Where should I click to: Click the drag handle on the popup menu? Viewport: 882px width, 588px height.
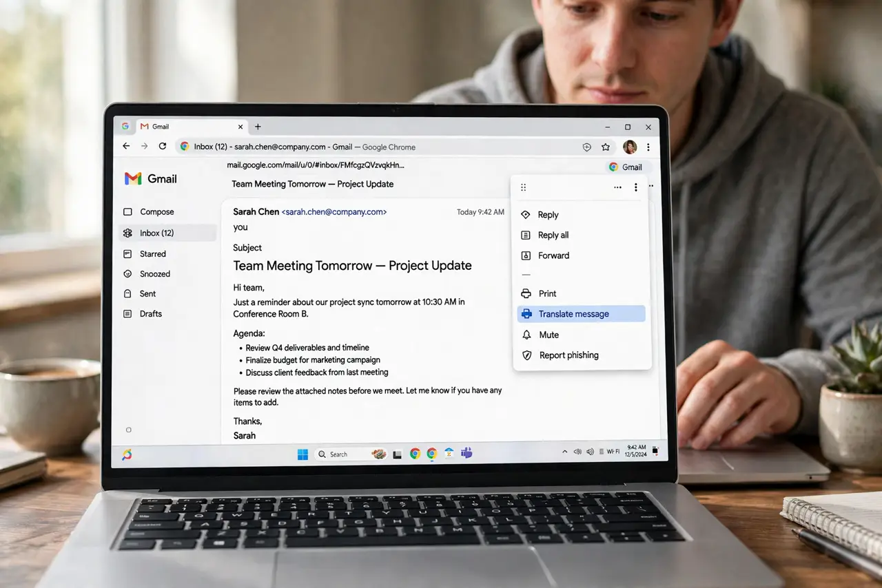pyautogui.click(x=524, y=187)
